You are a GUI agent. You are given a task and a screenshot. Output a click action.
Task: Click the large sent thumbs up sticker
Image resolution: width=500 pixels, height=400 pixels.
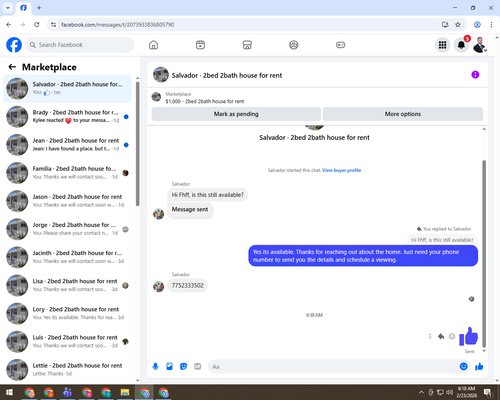pyautogui.click(x=469, y=336)
